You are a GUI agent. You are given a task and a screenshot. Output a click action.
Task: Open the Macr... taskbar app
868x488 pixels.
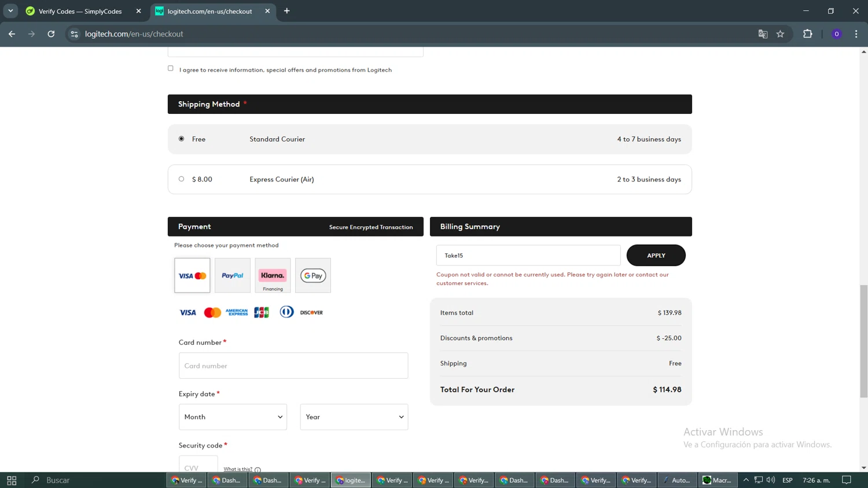click(718, 480)
